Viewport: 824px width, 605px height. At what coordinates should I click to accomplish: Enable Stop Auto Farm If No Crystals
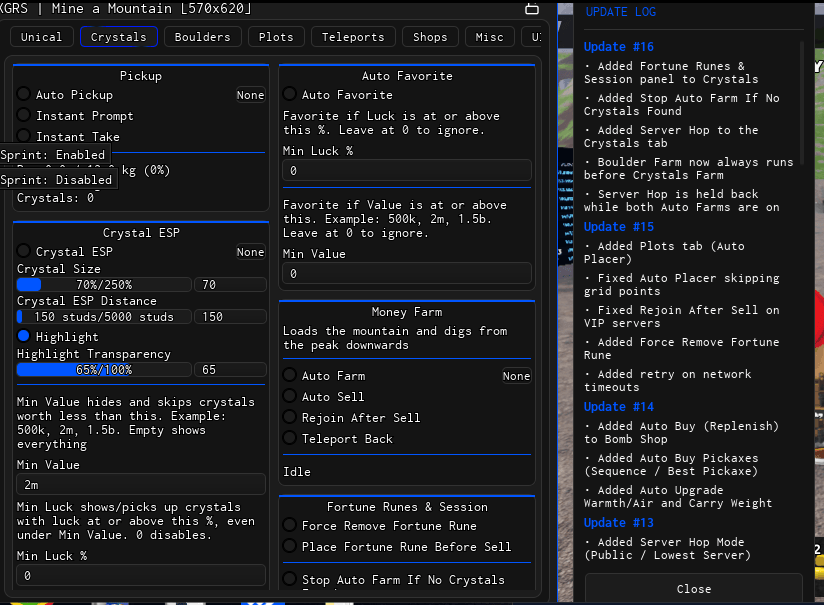pyautogui.click(x=290, y=579)
